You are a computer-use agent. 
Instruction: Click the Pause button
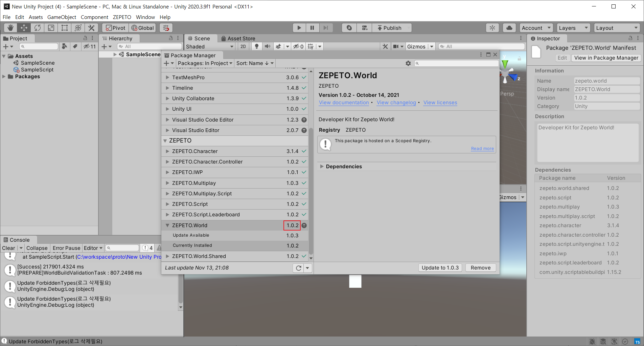pyautogui.click(x=312, y=28)
